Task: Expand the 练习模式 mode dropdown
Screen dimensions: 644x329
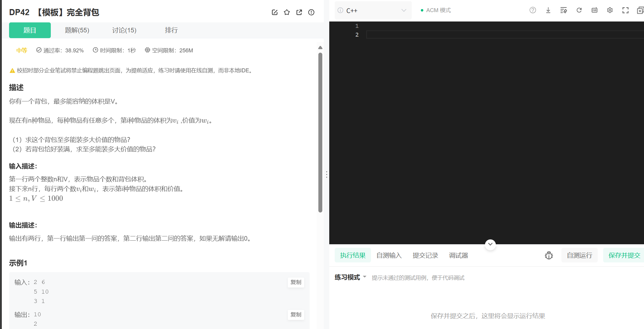Action: point(350,277)
